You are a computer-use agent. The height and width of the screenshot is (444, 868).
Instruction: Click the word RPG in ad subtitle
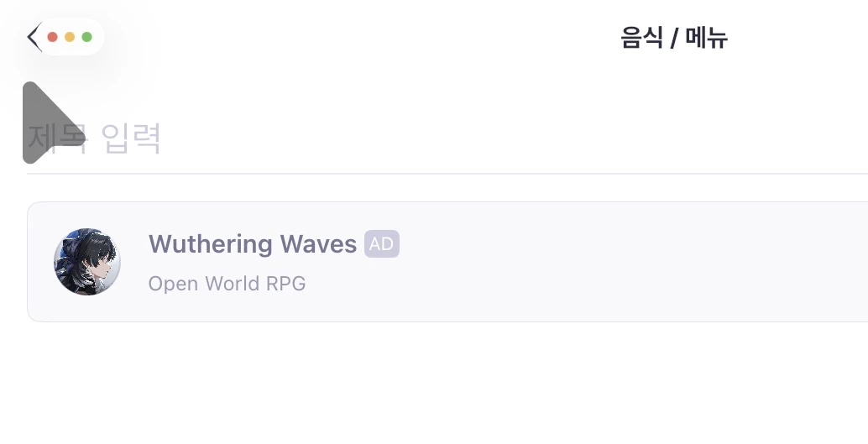click(285, 284)
